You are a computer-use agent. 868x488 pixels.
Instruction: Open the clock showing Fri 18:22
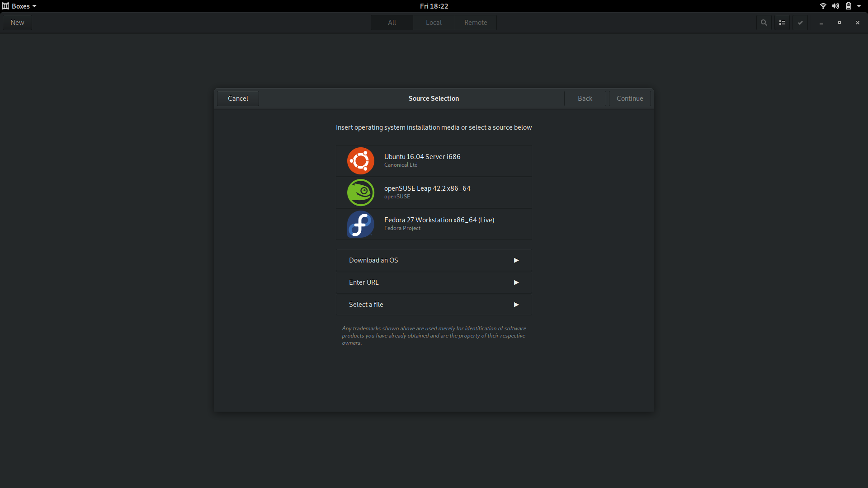click(x=434, y=6)
